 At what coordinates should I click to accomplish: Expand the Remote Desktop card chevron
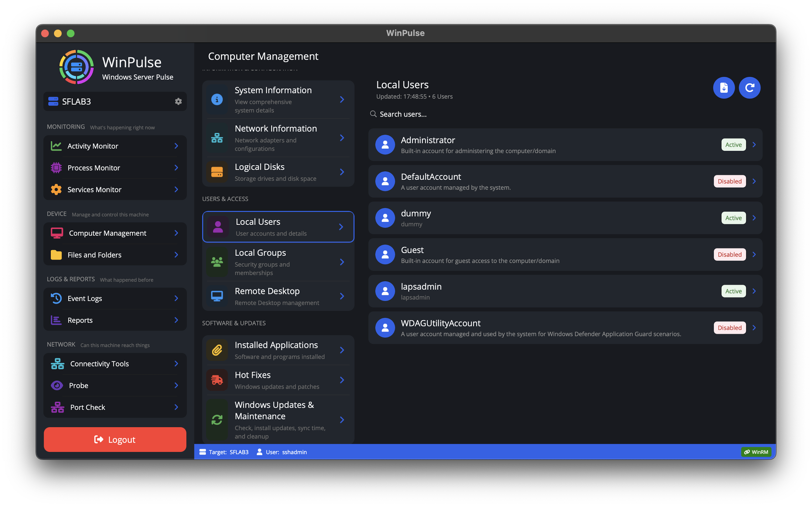tap(342, 296)
